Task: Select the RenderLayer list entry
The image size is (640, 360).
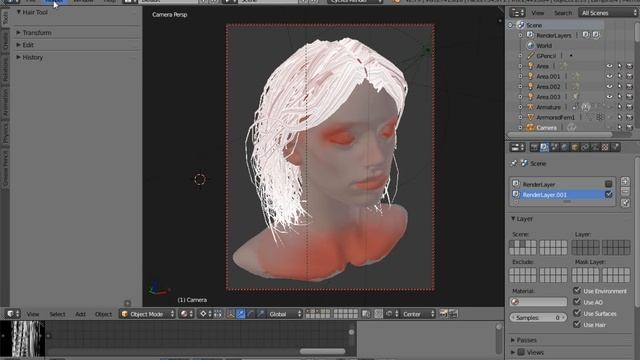Action: (562, 184)
